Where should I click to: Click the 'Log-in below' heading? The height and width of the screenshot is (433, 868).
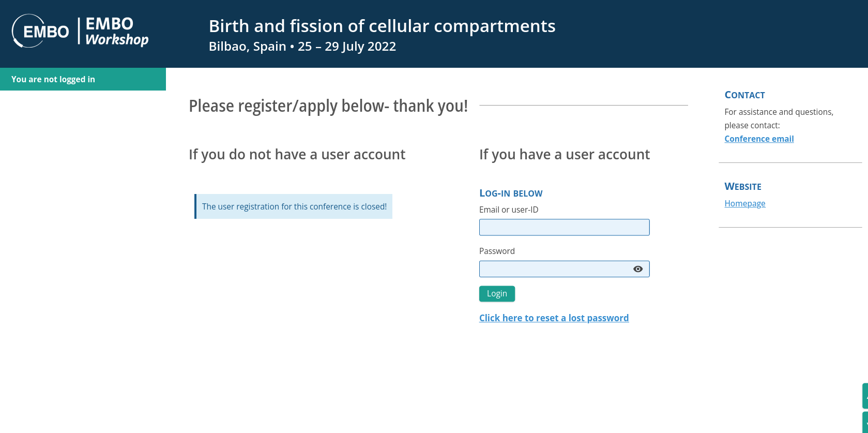point(510,193)
